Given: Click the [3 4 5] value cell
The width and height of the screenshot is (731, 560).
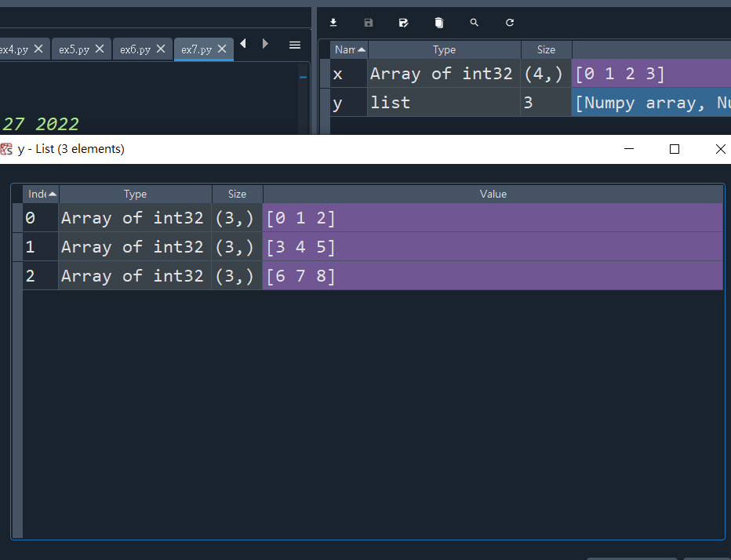Looking at the screenshot, I should pos(493,246).
